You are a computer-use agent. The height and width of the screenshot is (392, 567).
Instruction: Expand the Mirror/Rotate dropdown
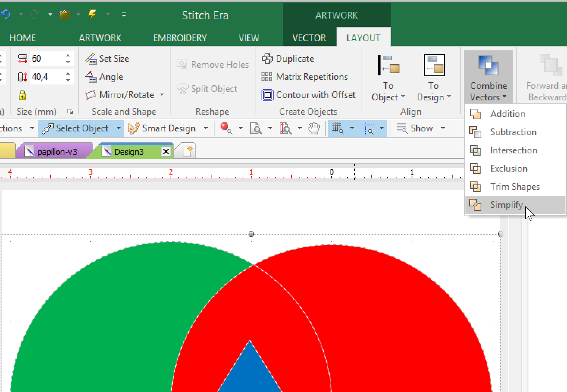click(162, 95)
